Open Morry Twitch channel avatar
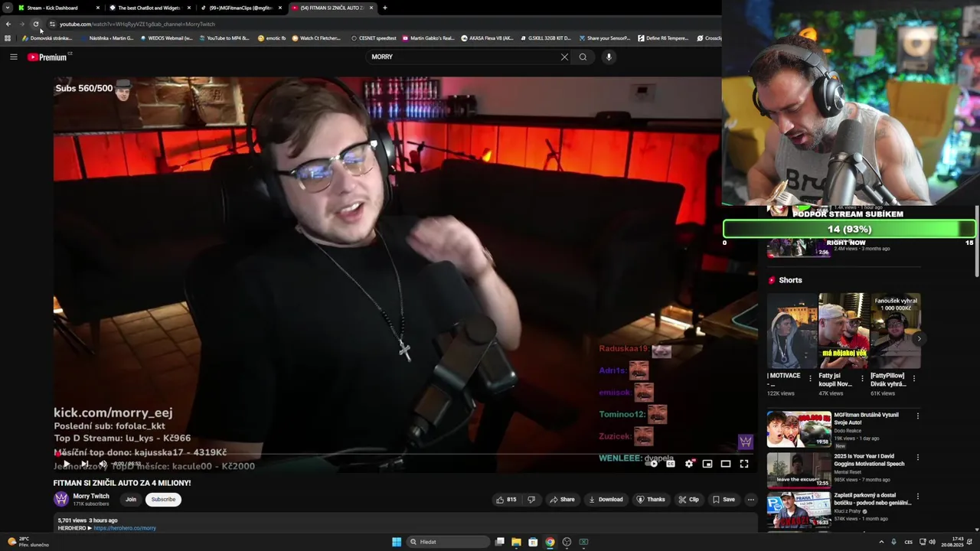 [x=61, y=499]
